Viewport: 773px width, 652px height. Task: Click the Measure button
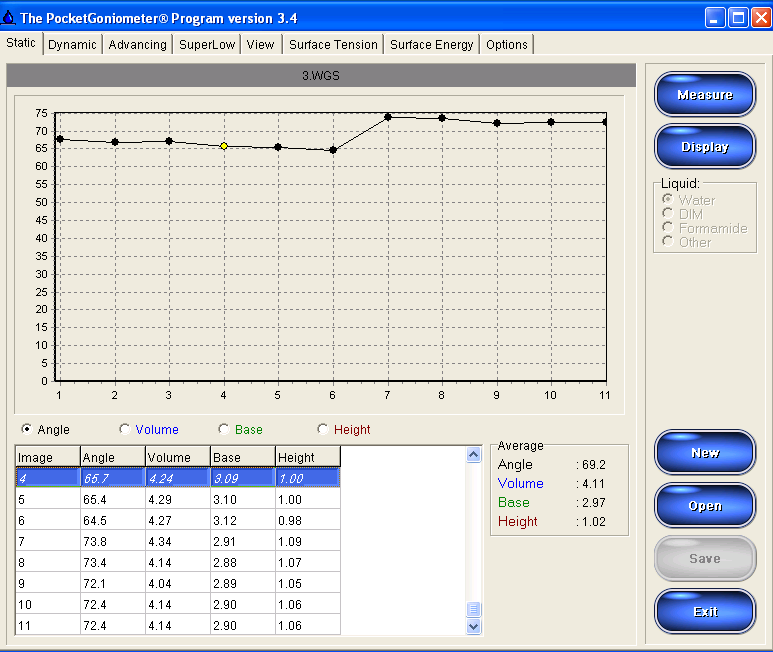pos(705,94)
